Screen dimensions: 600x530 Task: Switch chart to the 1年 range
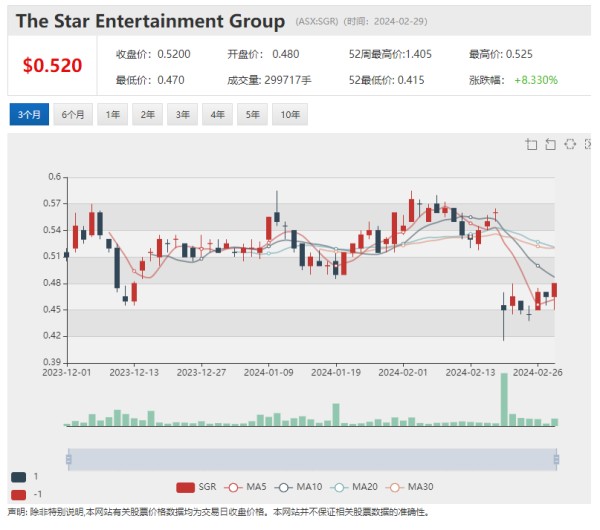tap(112, 114)
